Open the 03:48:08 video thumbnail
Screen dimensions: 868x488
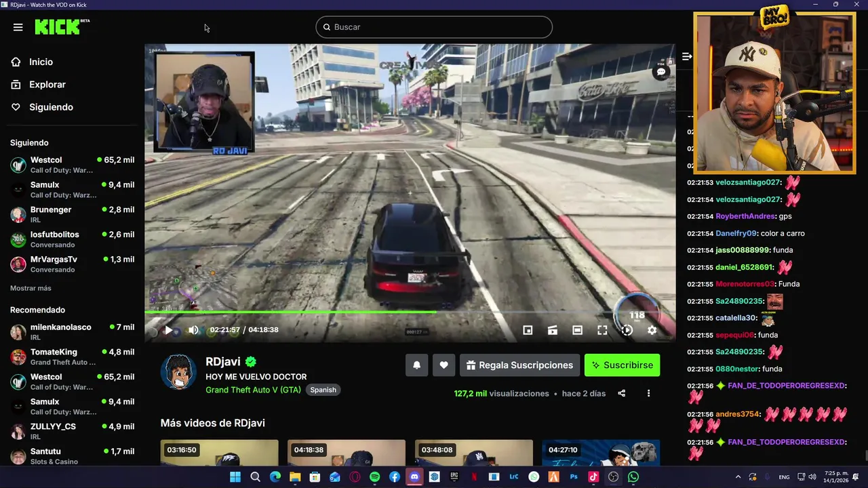473,453
